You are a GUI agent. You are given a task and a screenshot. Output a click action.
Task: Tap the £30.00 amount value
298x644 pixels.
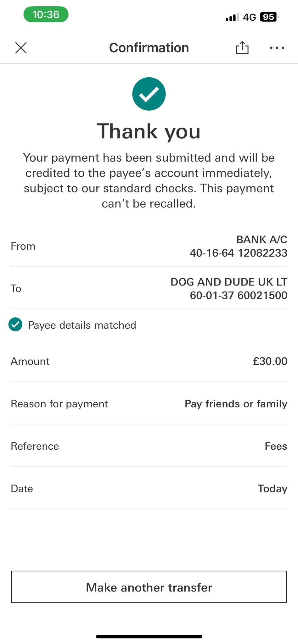pyautogui.click(x=270, y=361)
